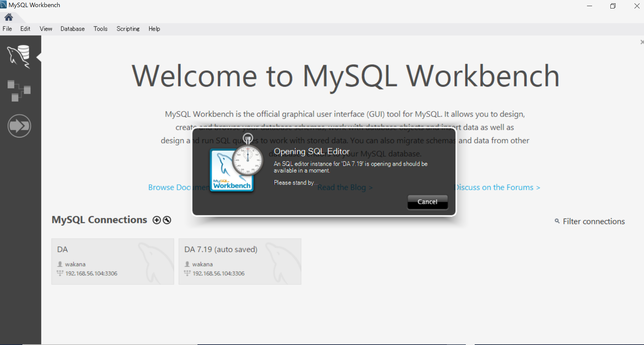The image size is (644, 345).
Task: Click the MySQL Connections heading
Action: point(99,220)
